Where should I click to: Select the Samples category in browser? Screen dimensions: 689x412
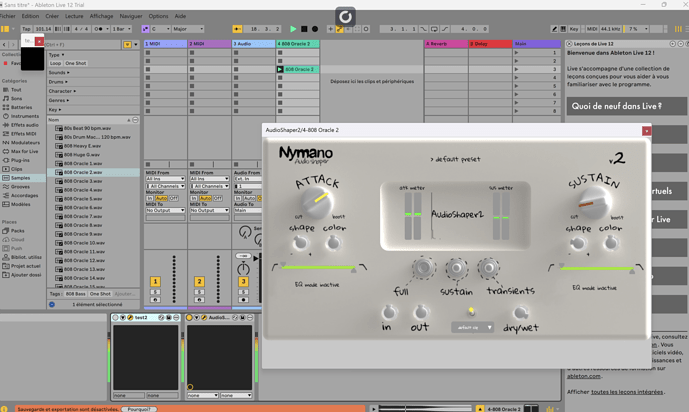pyautogui.click(x=21, y=177)
